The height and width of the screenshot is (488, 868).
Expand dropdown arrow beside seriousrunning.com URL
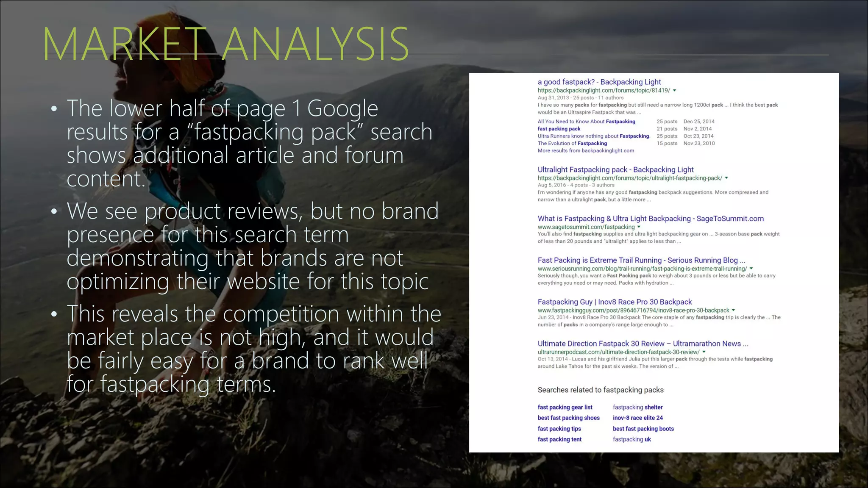pos(751,269)
